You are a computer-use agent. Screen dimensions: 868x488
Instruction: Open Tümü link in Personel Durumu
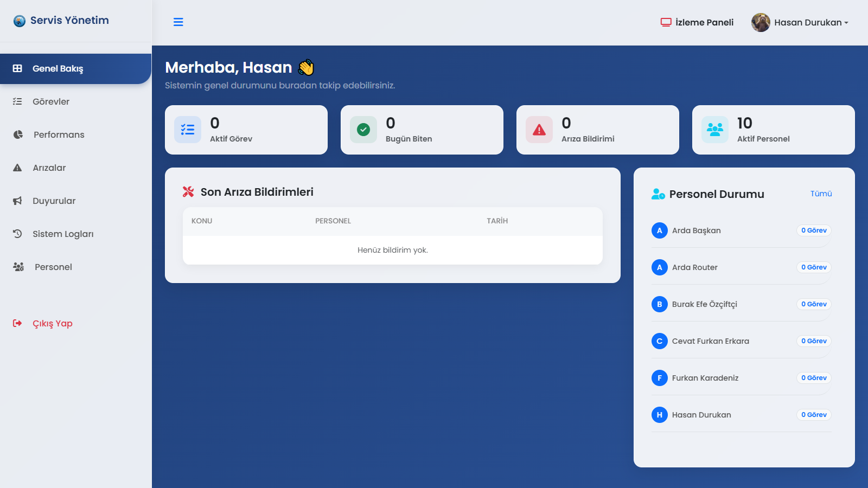click(821, 194)
